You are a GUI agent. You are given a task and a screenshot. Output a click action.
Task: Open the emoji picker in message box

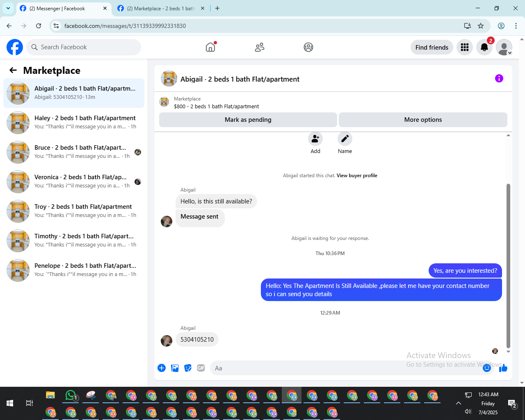(487, 368)
